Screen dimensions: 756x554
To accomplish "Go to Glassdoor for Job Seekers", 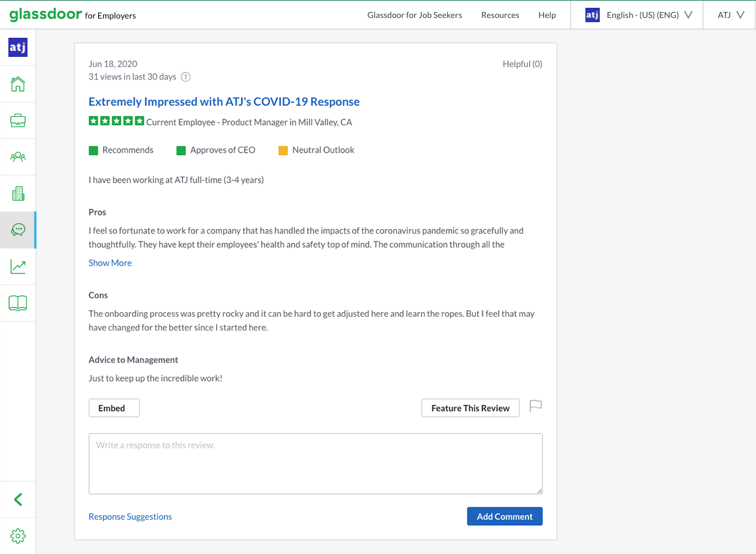I will pos(414,15).
